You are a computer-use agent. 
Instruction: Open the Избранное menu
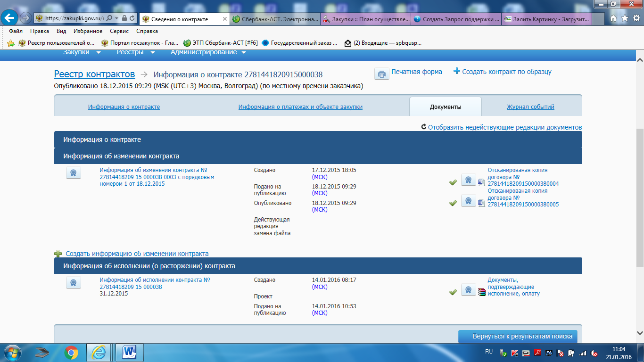pos(88,31)
